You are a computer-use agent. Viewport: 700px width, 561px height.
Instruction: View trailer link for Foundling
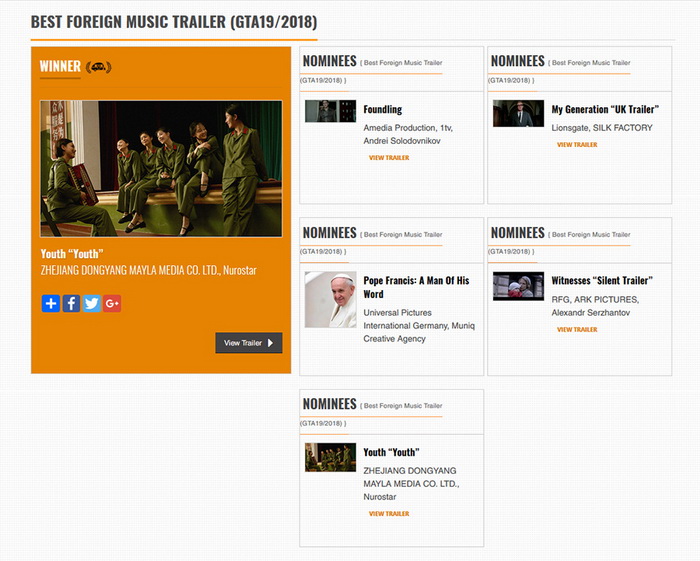pos(388,158)
